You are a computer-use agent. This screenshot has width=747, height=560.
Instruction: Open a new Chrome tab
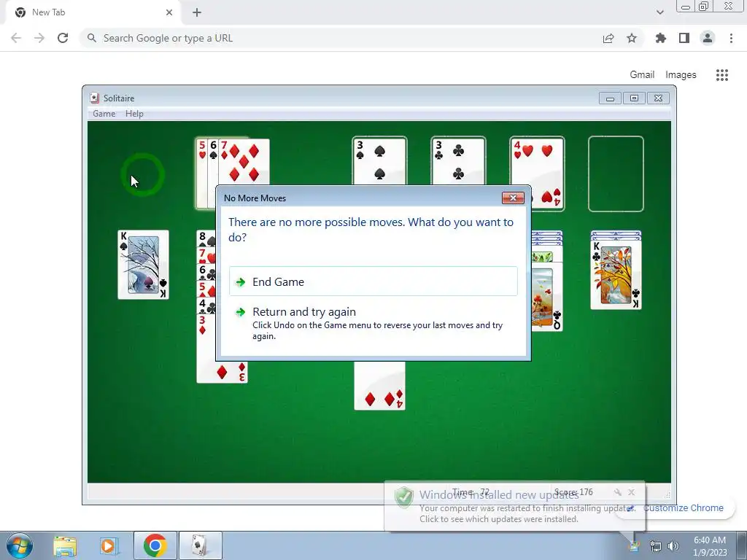pos(197,12)
